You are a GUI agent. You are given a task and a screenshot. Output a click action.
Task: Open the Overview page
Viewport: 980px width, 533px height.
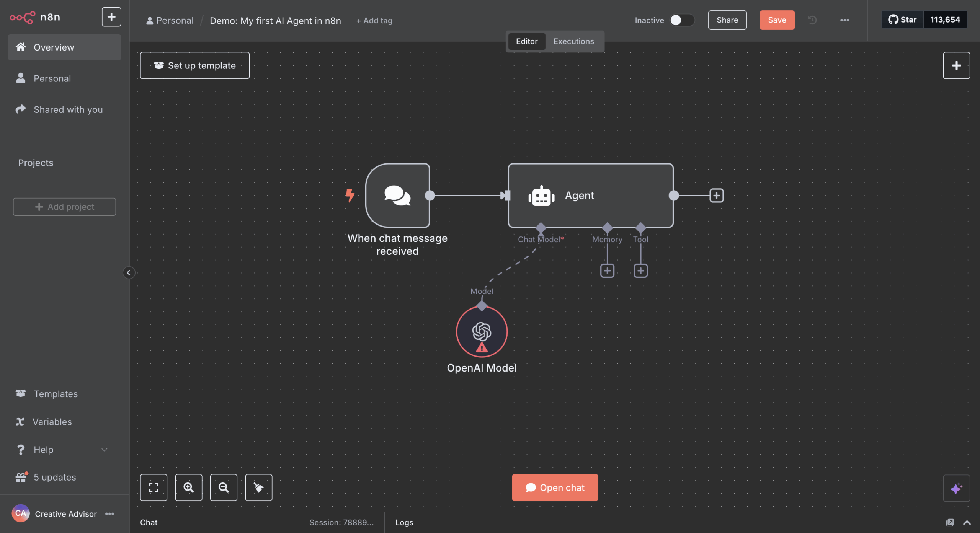pos(64,47)
